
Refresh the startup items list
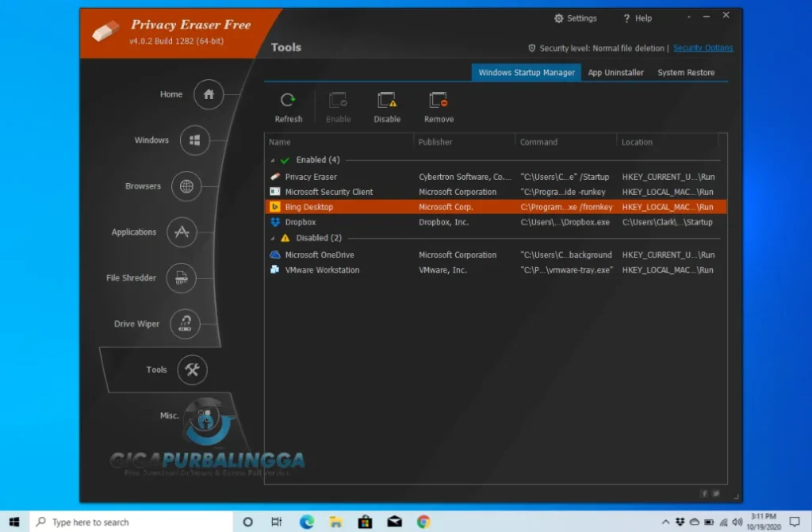(x=288, y=106)
